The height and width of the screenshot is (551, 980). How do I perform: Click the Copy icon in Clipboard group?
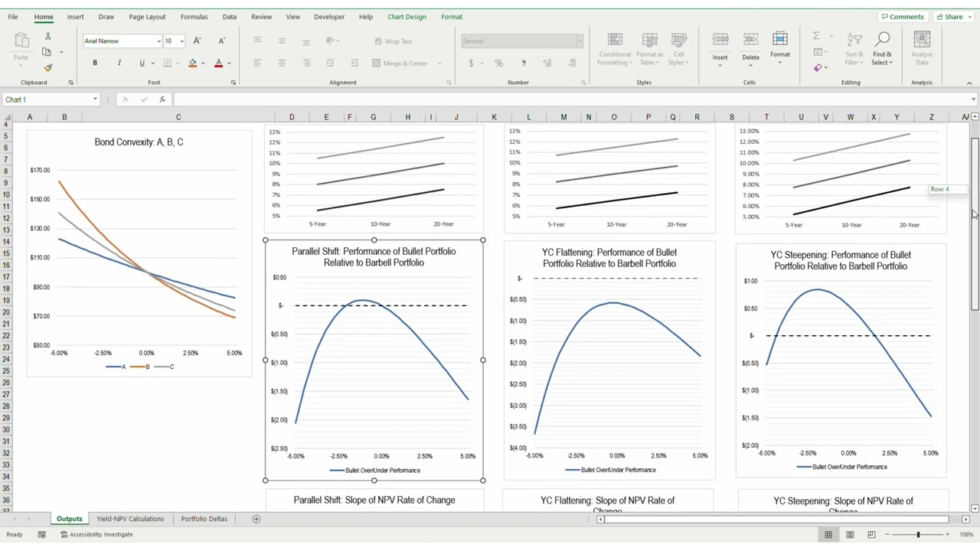pyautogui.click(x=47, y=52)
